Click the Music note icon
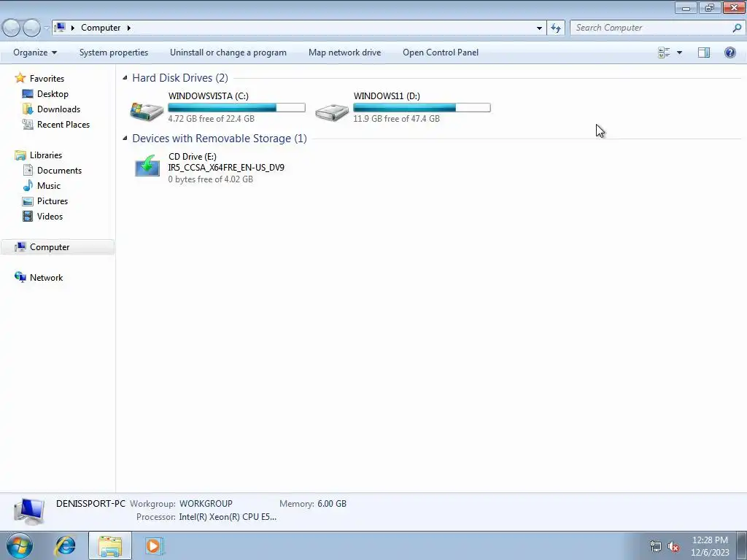Screen dimensions: 747x560 pyautogui.click(x=28, y=186)
